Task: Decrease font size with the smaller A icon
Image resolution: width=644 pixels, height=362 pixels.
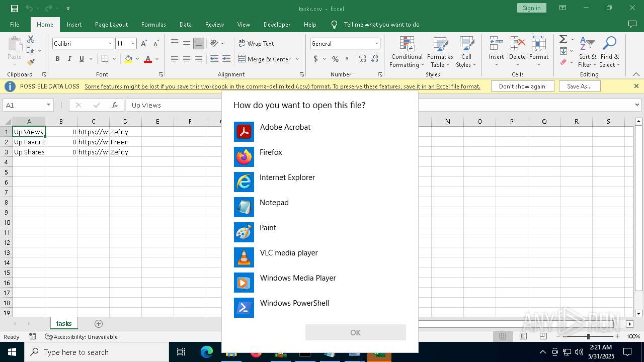Action: [x=156, y=44]
